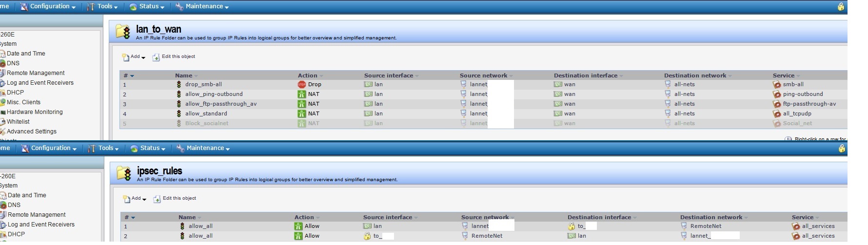Viewport: 868px width, 245px height.
Task: Open Hardware Monitoring in sidebar
Action: pyautogui.click(x=35, y=112)
